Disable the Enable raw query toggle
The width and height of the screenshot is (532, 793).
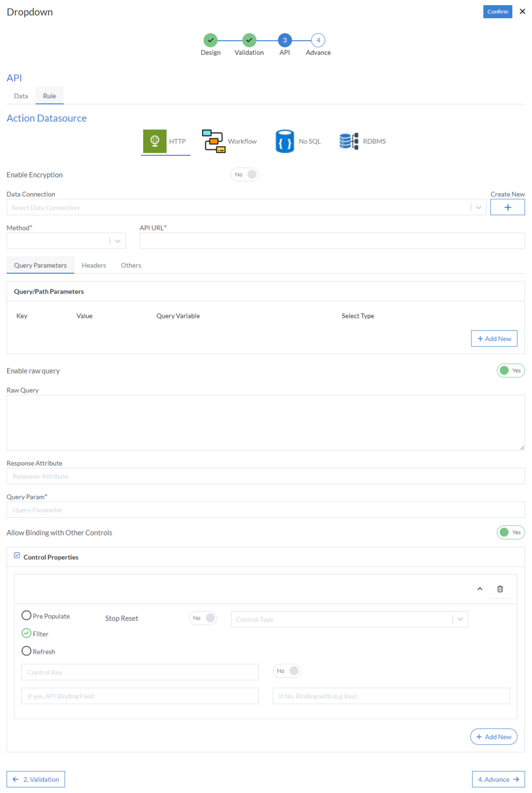[511, 370]
